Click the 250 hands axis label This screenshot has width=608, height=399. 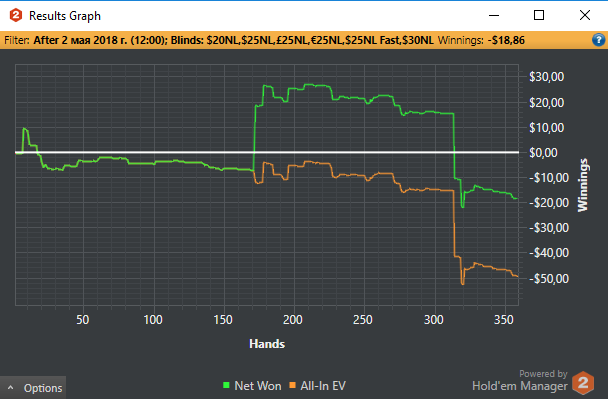coord(363,320)
